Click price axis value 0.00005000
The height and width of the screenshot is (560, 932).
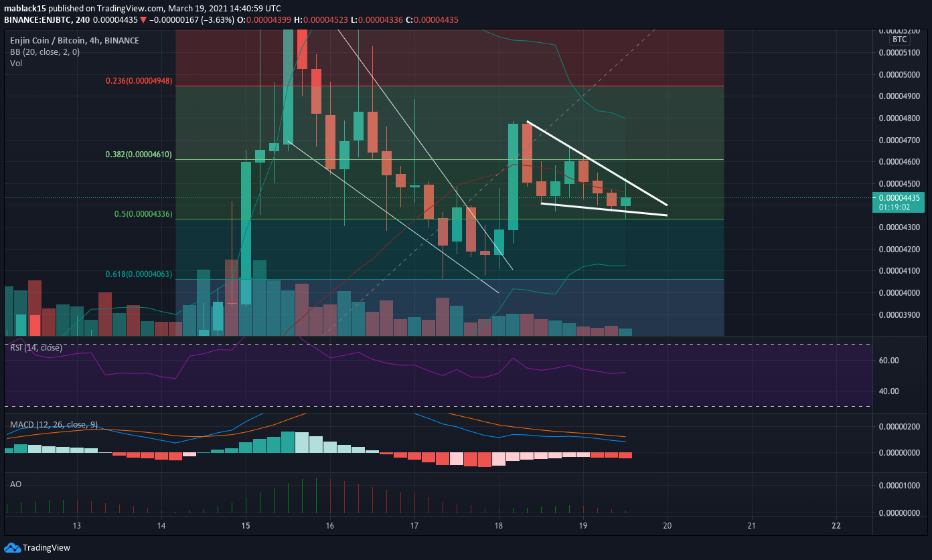tap(899, 74)
